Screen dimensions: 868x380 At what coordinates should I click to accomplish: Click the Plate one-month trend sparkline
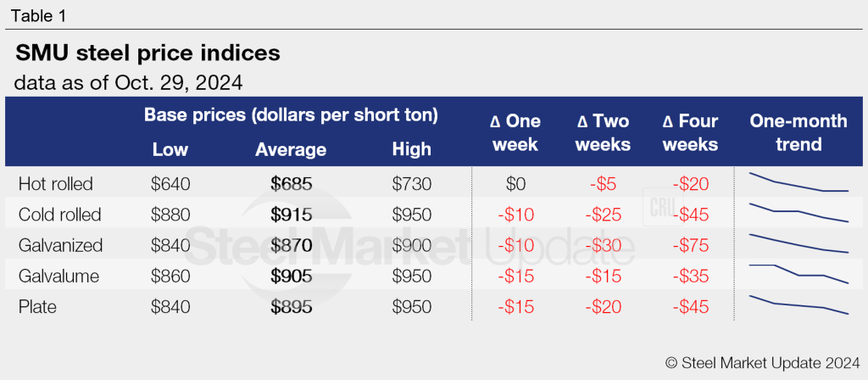798,305
